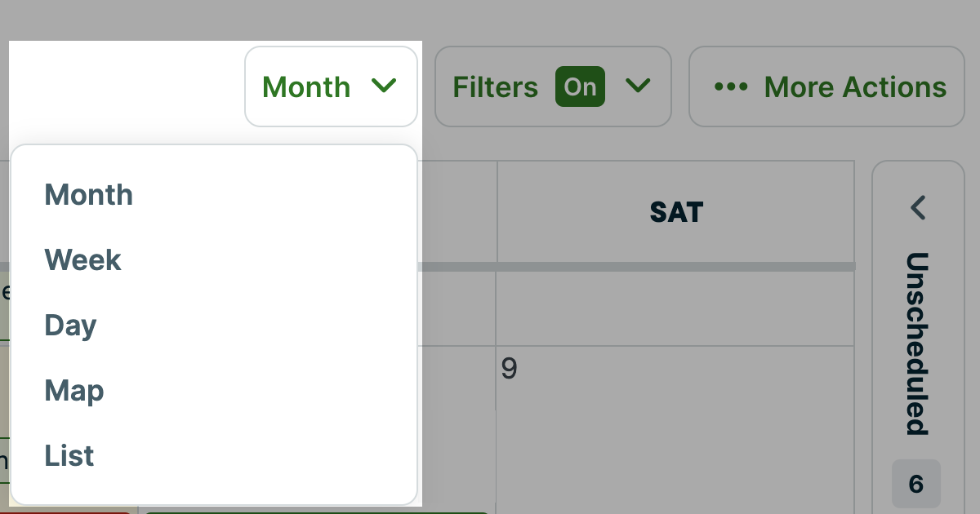Click the unscheduled jobs count badge showing 6
This screenshot has width=980, height=514.
tap(915, 483)
